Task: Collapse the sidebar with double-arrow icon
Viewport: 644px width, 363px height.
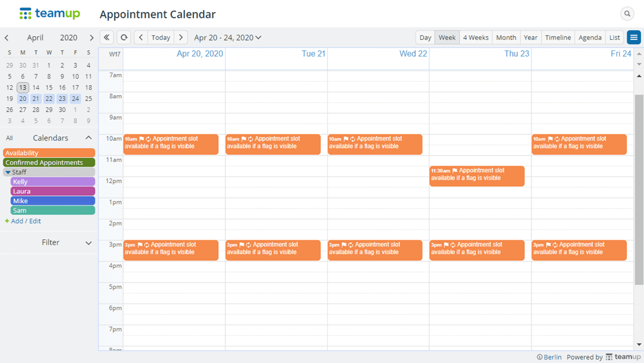Action: pyautogui.click(x=107, y=37)
